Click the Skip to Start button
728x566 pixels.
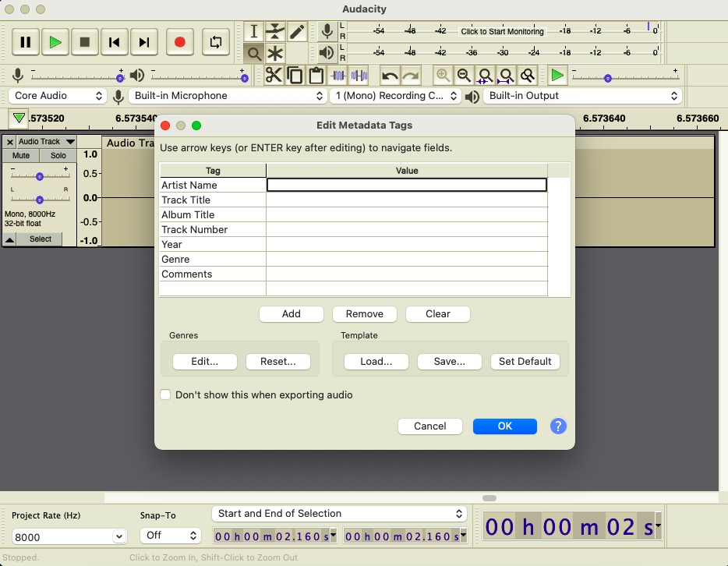click(115, 42)
